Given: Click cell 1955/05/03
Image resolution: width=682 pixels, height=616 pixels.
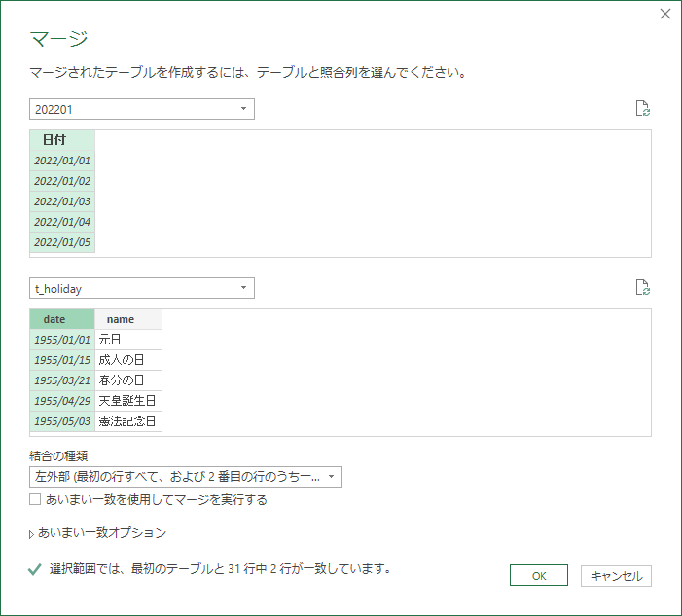Looking at the screenshot, I should pos(62,421).
